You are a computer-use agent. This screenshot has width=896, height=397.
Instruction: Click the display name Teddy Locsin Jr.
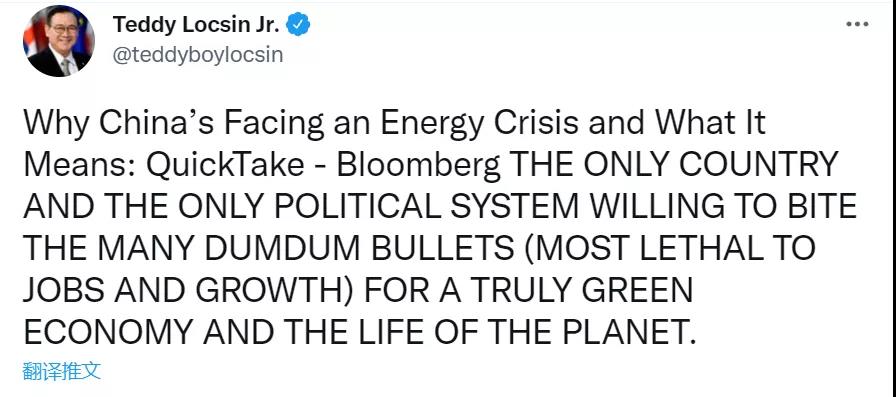point(196,25)
